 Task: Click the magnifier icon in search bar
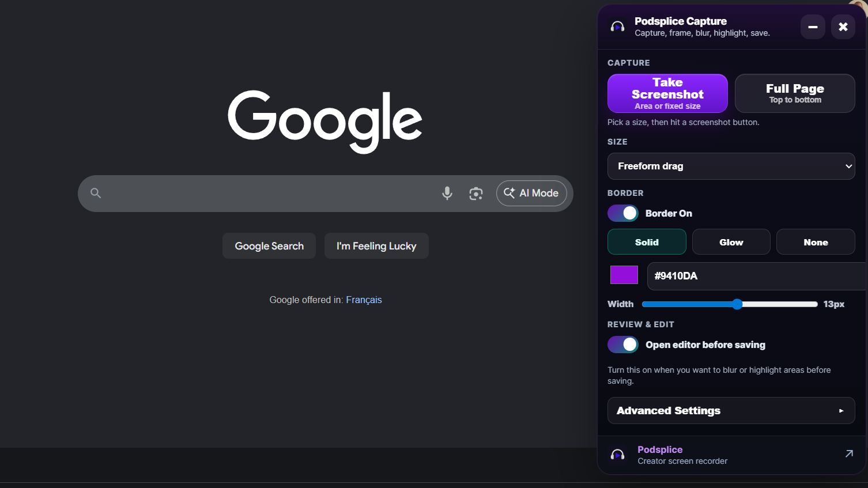click(x=96, y=193)
